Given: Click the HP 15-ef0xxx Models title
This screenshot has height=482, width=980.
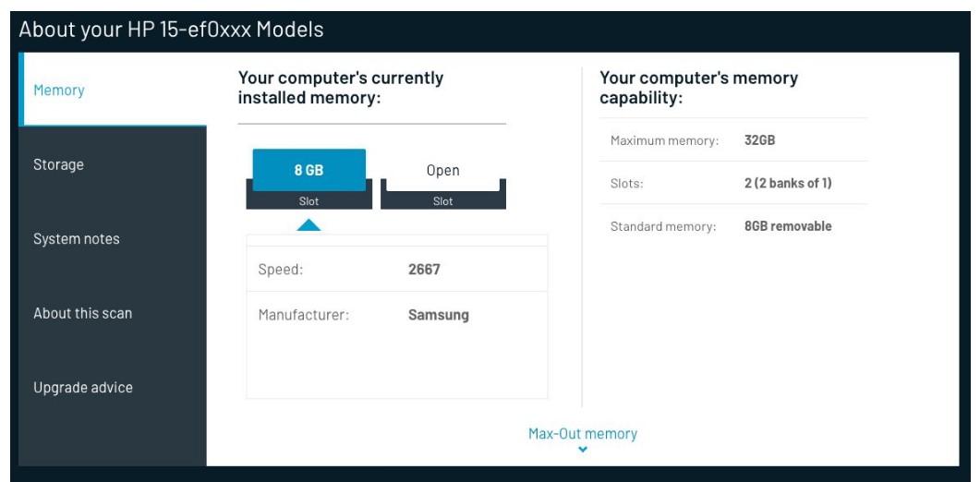Looking at the screenshot, I should point(171,30).
